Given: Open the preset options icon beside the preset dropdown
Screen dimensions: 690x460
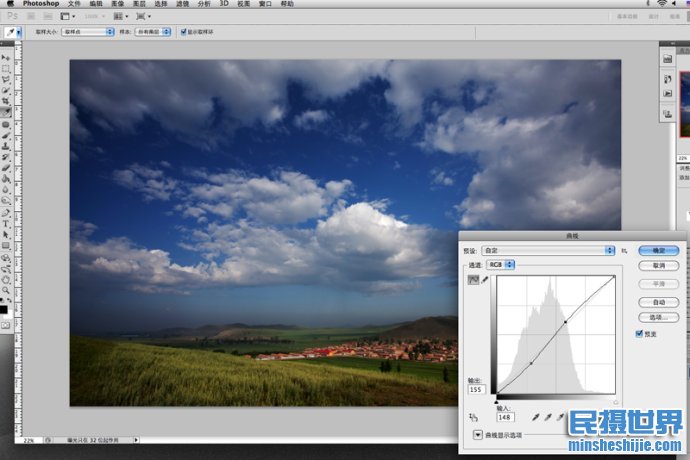Looking at the screenshot, I should coord(624,250).
